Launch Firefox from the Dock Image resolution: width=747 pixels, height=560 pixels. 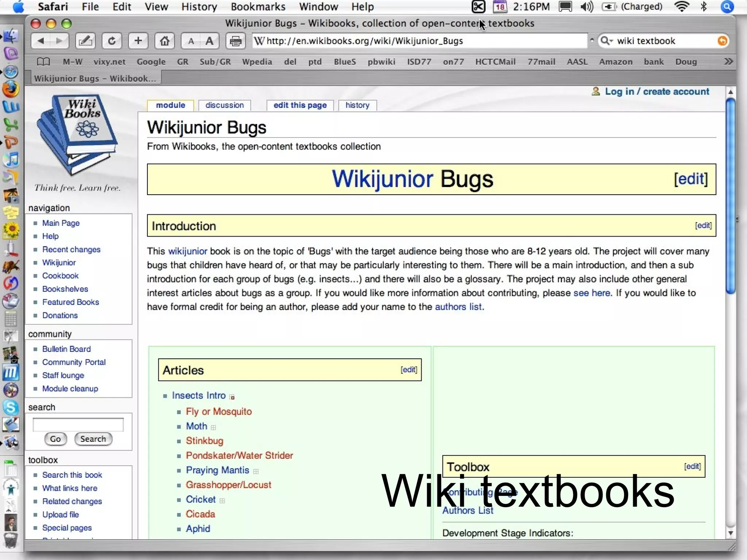11,90
